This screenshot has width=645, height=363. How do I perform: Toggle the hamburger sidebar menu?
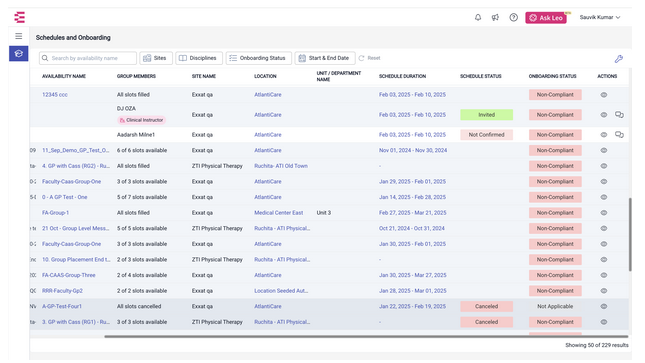(19, 36)
